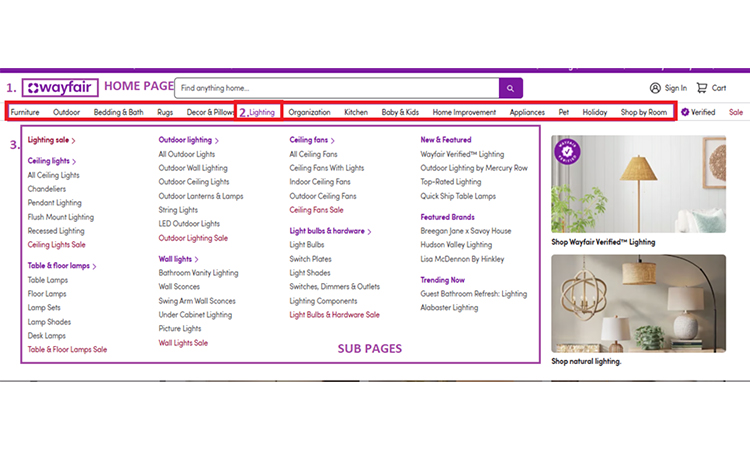Open the Bathroom Vanity Lighting link
The width and height of the screenshot is (750, 450).
point(199,273)
